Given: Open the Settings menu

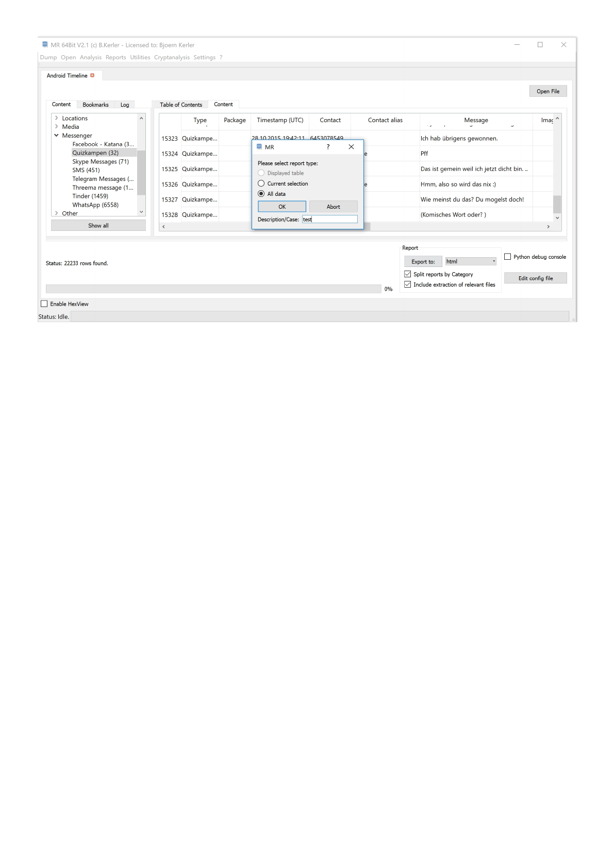Looking at the screenshot, I should pos(204,57).
